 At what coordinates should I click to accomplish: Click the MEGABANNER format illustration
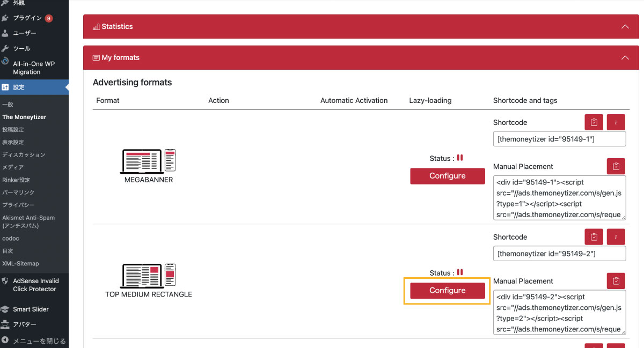149,160
